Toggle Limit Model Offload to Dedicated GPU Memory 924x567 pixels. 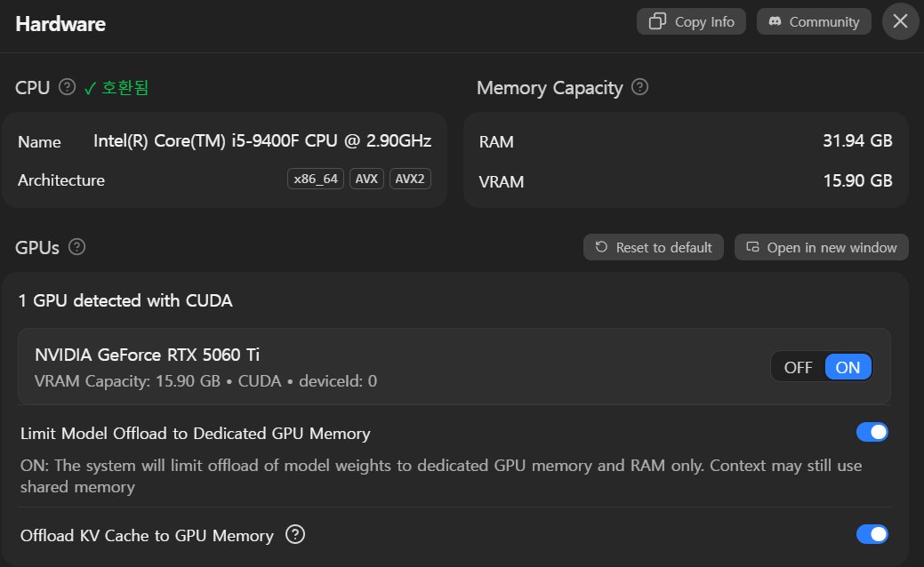(x=872, y=432)
